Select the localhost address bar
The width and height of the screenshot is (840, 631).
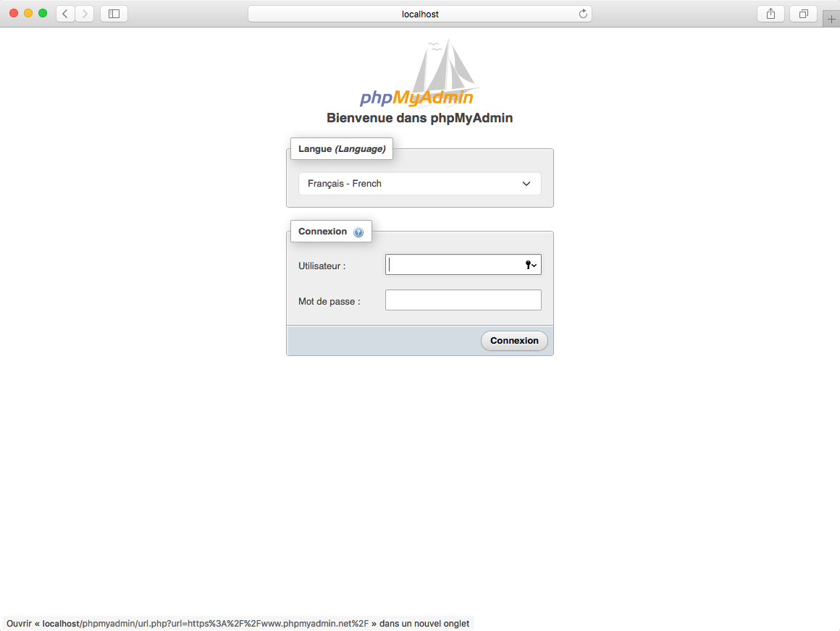tap(420, 14)
